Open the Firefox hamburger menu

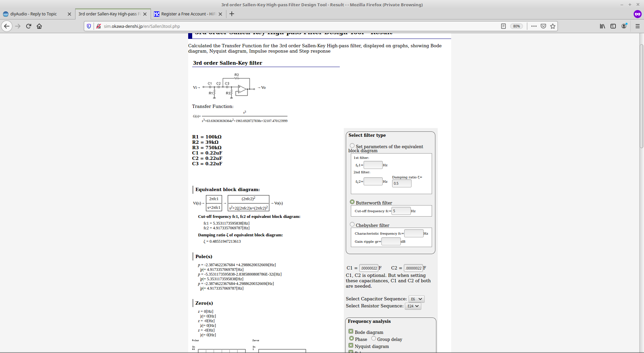click(638, 26)
